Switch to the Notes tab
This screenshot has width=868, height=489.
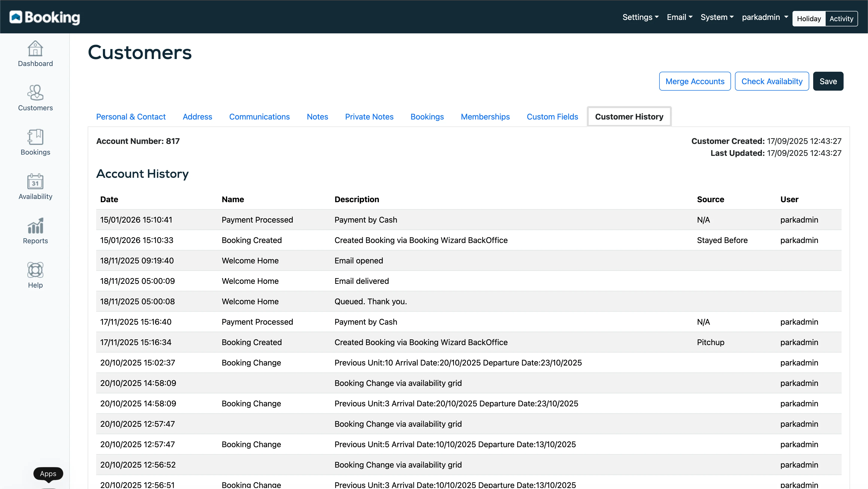point(317,117)
